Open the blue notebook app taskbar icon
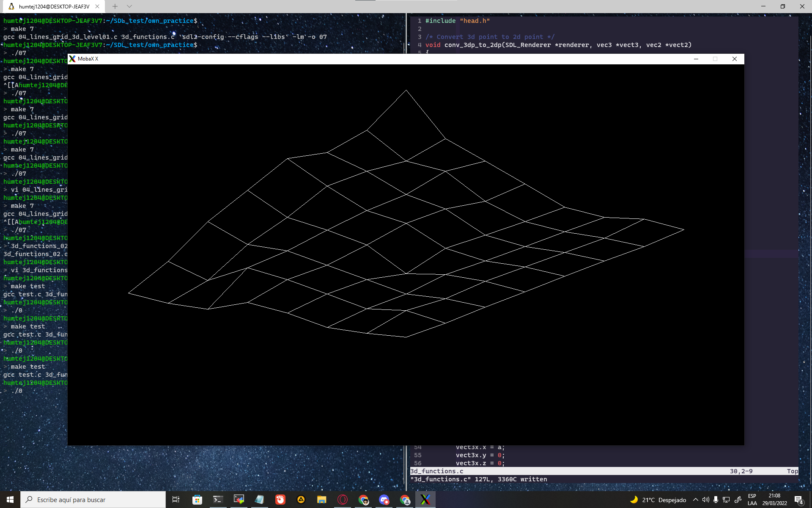 [x=259, y=500]
